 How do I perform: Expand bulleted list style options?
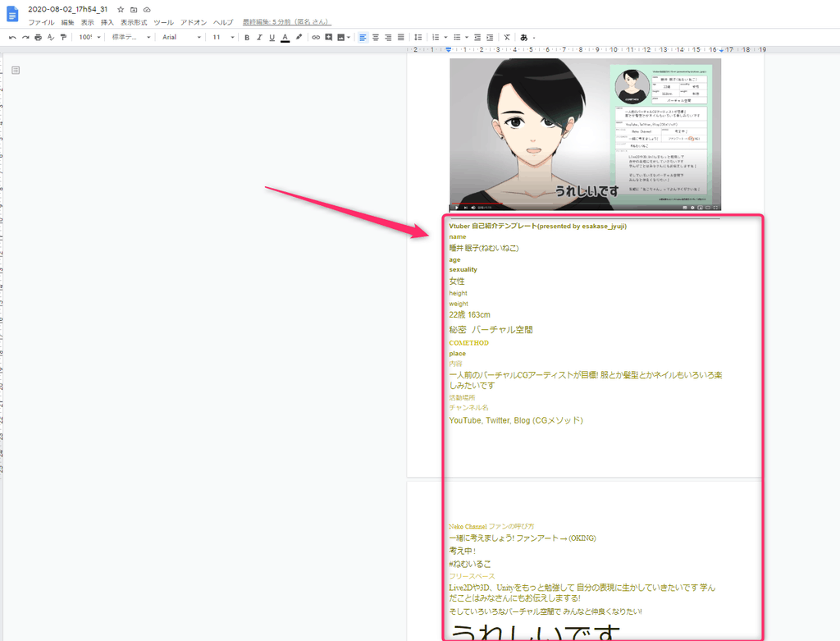click(467, 38)
